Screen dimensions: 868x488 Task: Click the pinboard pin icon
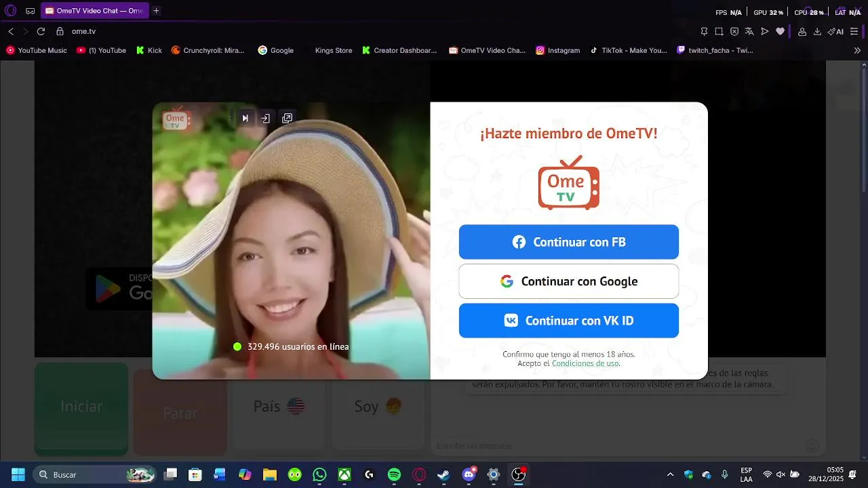point(704,31)
